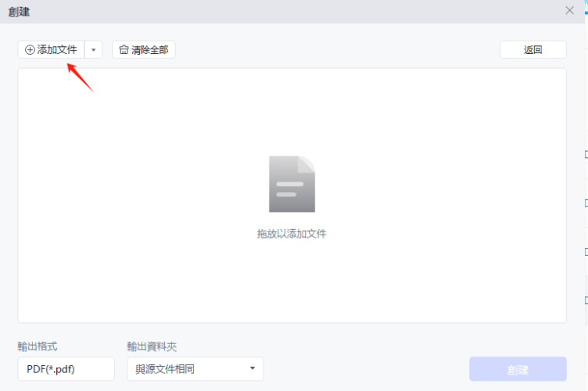Click the 輸出資料夾 label
The image size is (588, 391).
[x=152, y=346]
